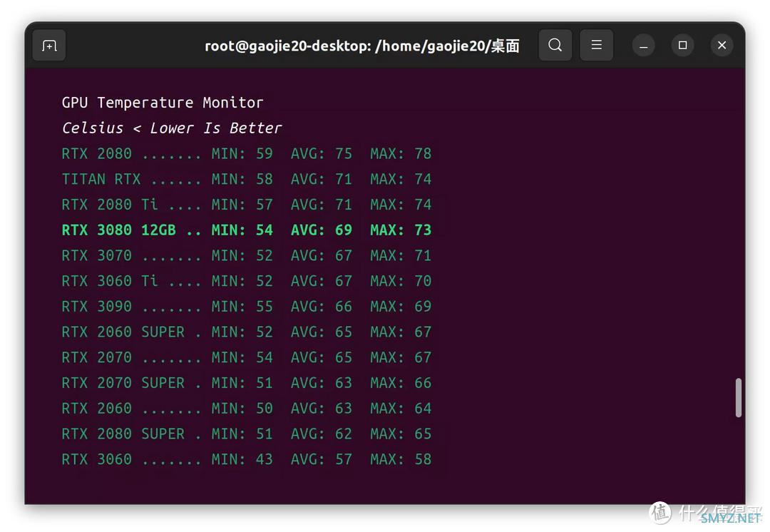This screenshot has height=532, width=770.
Task: Click 'MAX: 73' in RTX 3080 12GB row
Action: click(401, 230)
